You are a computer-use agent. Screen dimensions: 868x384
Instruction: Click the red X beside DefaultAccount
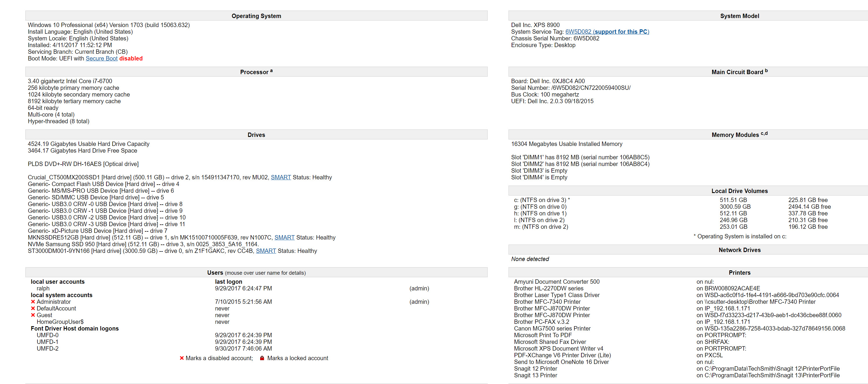pyautogui.click(x=33, y=308)
